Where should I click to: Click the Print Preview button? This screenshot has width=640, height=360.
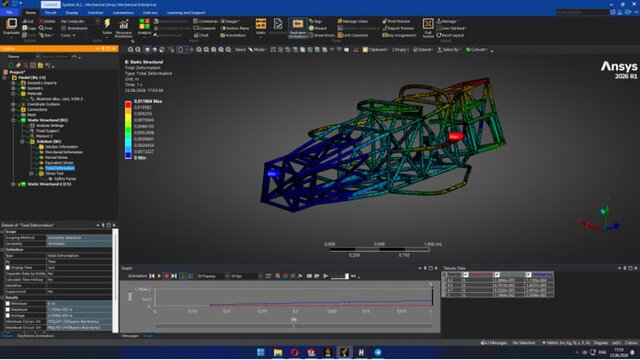(396, 21)
